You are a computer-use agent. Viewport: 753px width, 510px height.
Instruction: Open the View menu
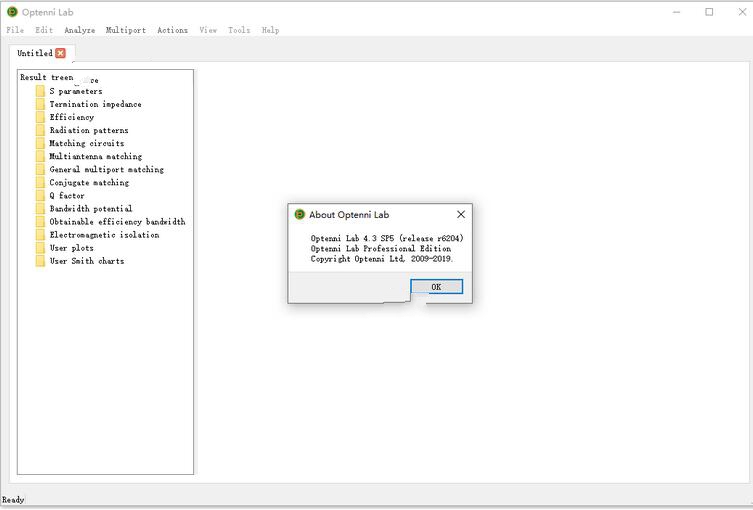pos(208,30)
